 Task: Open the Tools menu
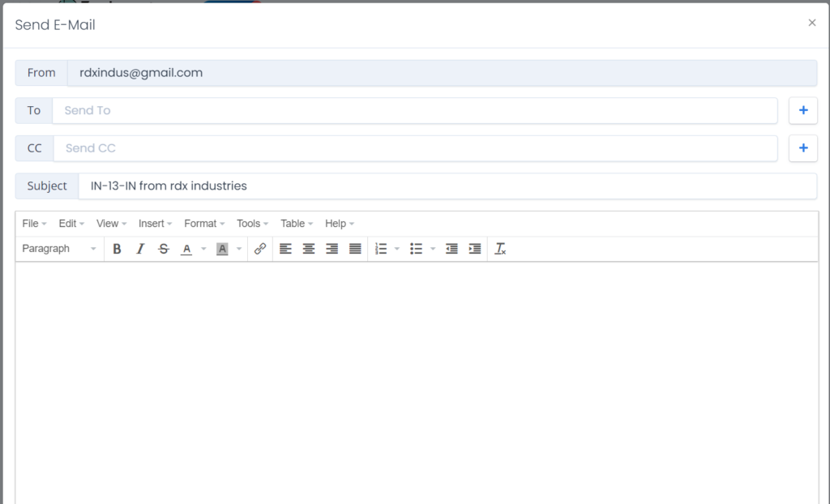coord(252,224)
